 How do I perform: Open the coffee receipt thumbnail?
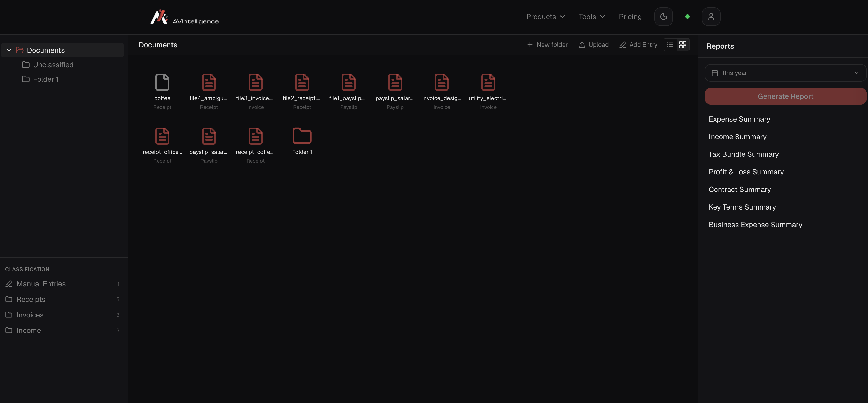162,82
